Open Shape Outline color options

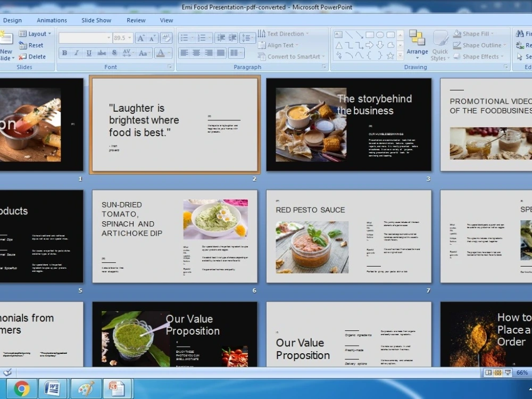(480, 45)
